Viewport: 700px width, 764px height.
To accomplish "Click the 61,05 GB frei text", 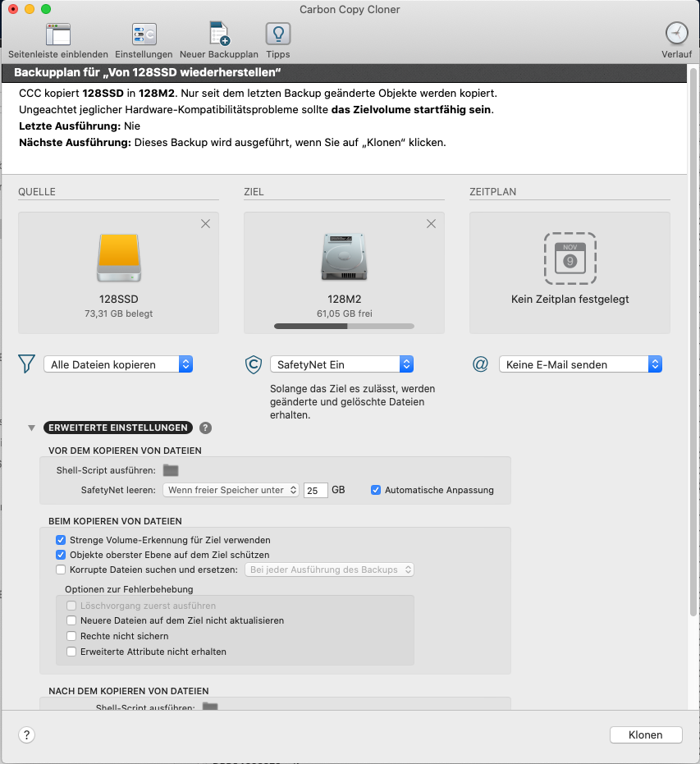I will coord(345,313).
